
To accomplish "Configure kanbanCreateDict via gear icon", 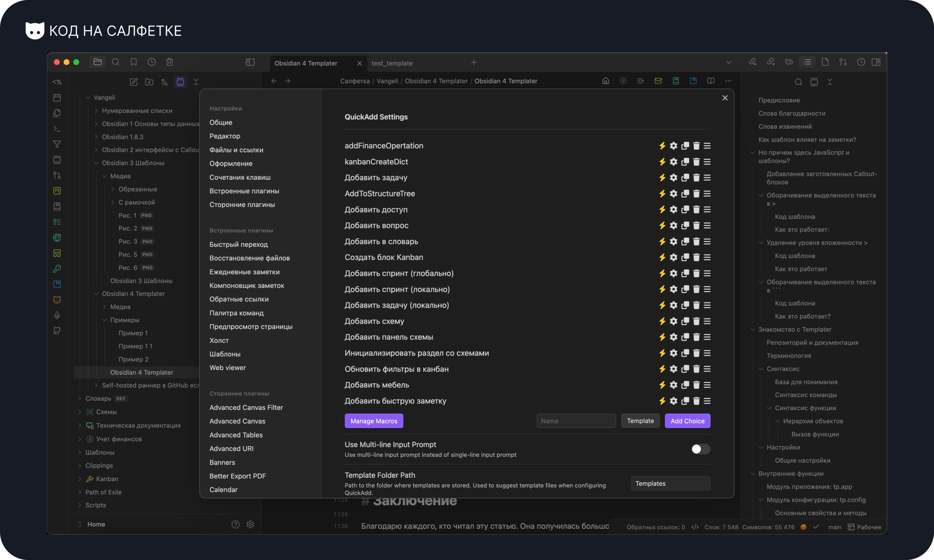I will pyautogui.click(x=674, y=162).
